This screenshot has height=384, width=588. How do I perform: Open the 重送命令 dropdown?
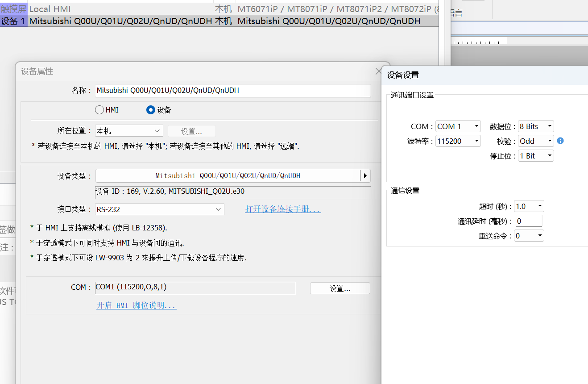(529, 236)
